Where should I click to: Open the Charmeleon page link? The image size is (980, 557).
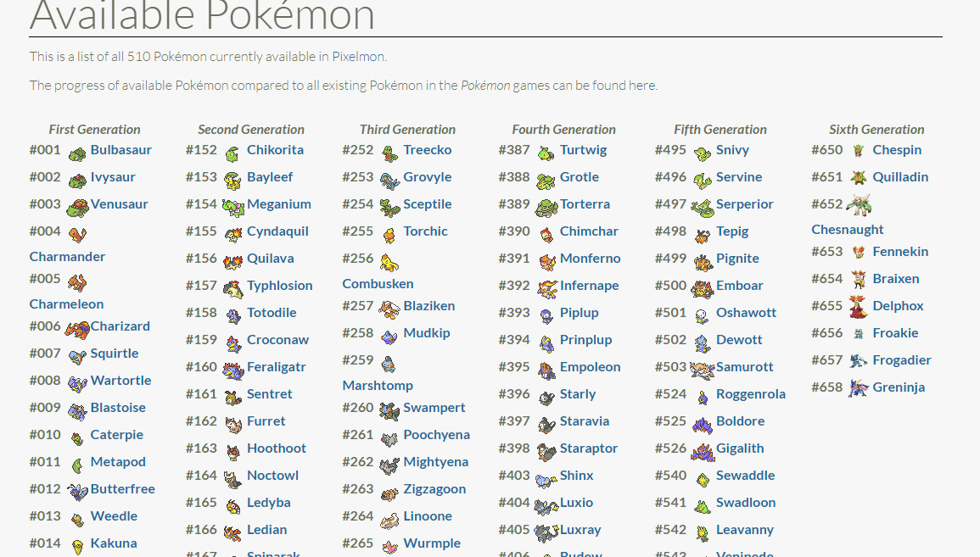(66, 304)
